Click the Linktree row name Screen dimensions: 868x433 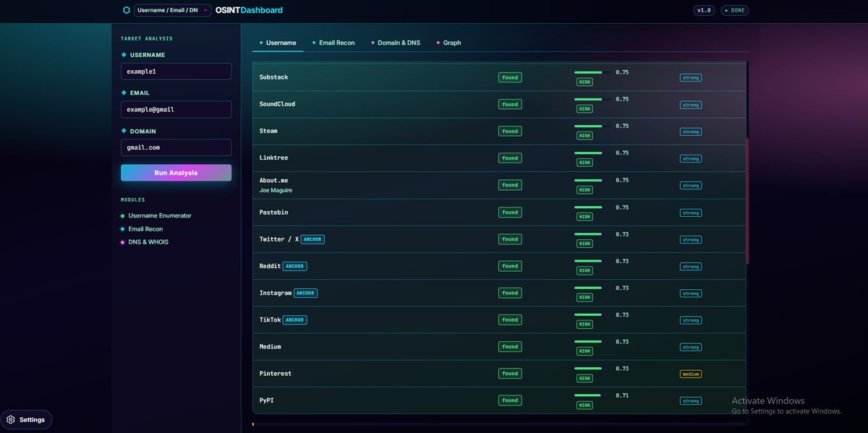tap(274, 158)
